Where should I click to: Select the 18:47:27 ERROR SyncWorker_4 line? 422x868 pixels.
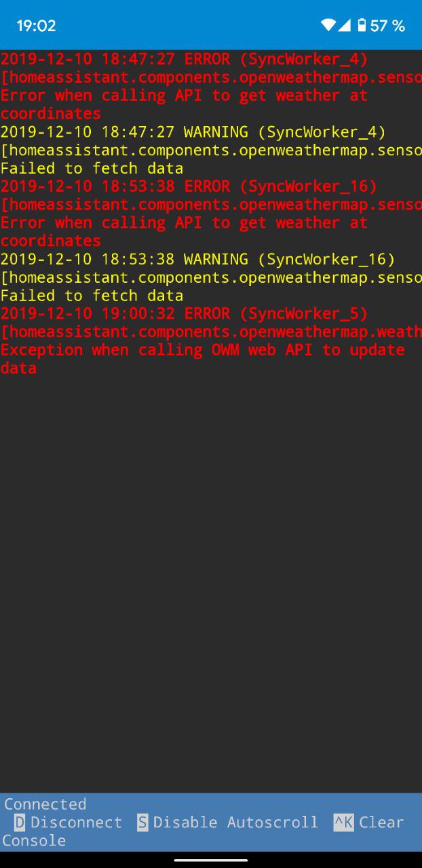tap(184, 59)
